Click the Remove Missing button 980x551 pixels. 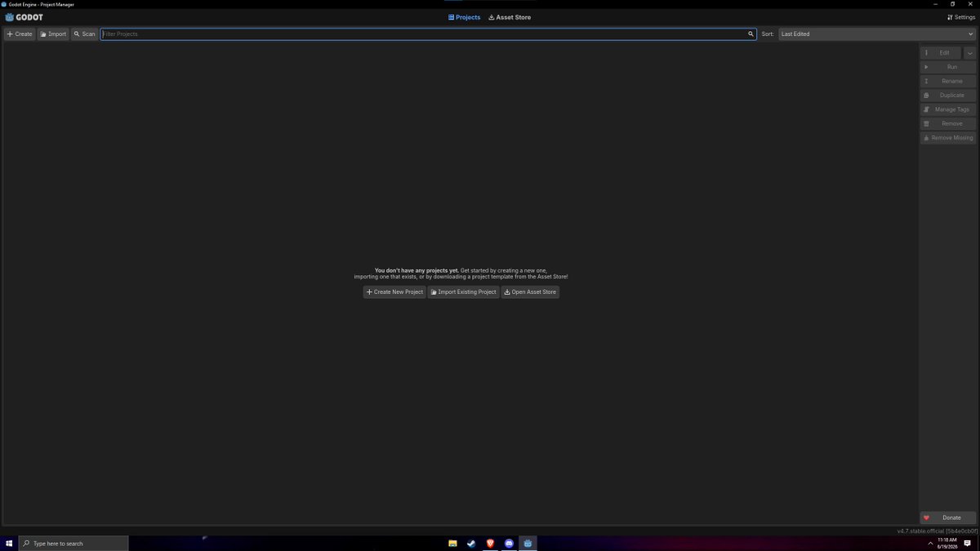[948, 138]
